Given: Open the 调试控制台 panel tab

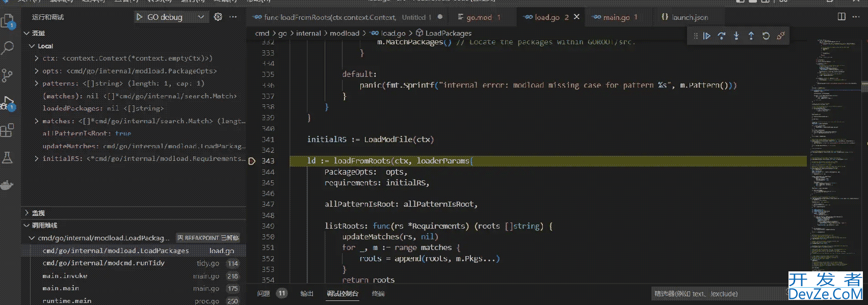Looking at the screenshot, I should 343,293.
